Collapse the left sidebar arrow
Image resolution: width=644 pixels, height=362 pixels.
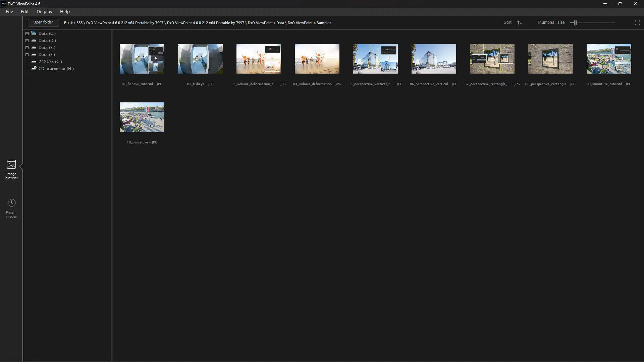[x=21, y=167]
